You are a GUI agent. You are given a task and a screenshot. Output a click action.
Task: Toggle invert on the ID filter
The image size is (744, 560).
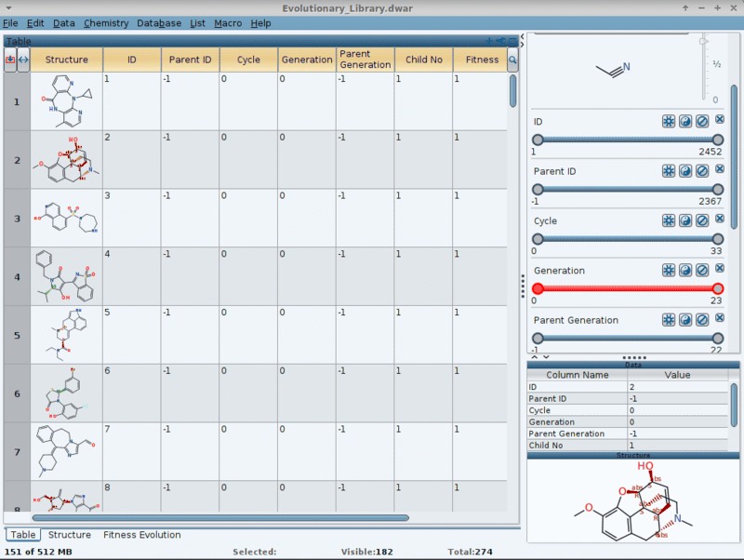(x=685, y=121)
